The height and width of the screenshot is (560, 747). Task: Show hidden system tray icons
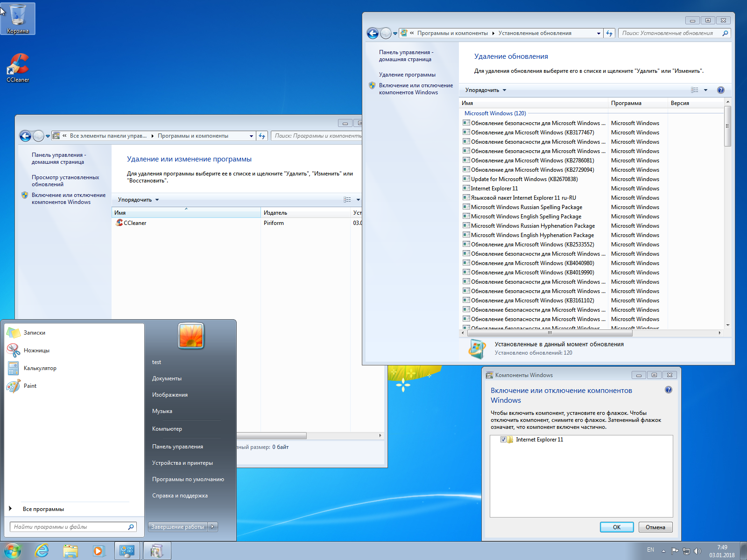[x=663, y=551]
